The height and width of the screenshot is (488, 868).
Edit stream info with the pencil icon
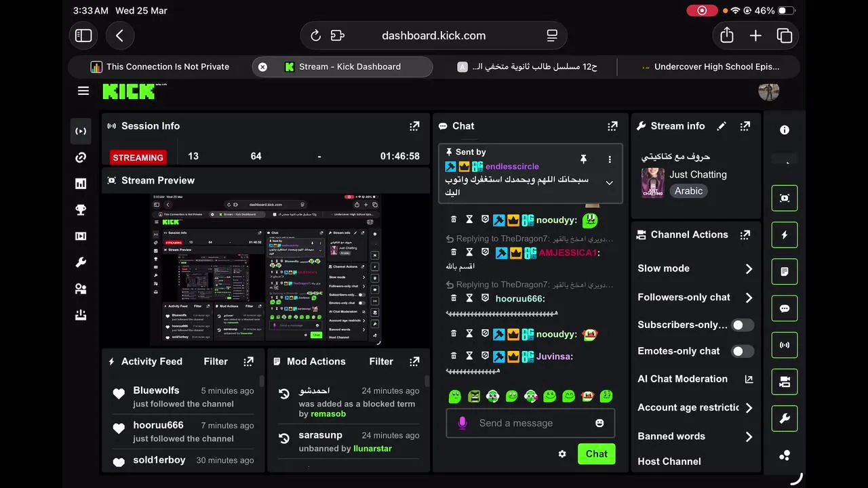(722, 126)
